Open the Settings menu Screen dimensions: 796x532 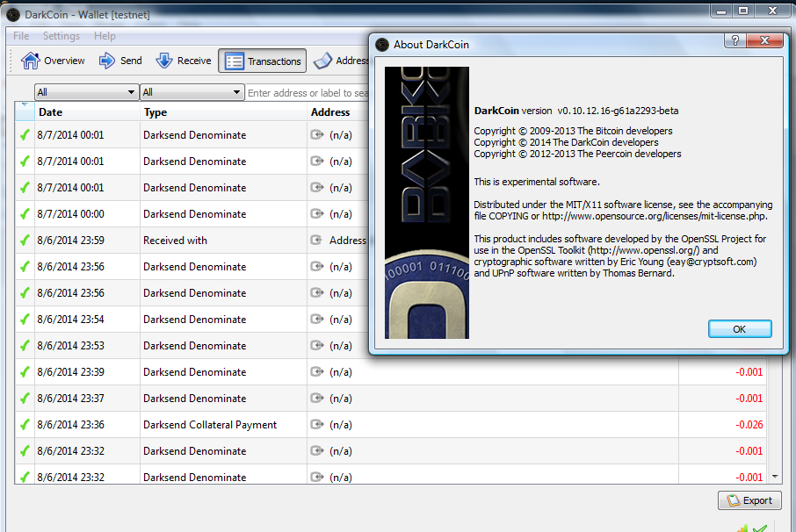click(62, 36)
